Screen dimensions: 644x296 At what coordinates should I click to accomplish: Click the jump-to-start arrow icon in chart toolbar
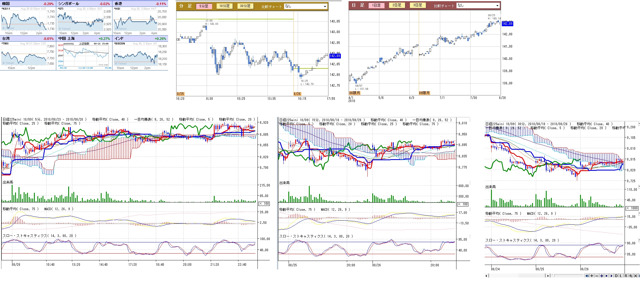(587, 276)
